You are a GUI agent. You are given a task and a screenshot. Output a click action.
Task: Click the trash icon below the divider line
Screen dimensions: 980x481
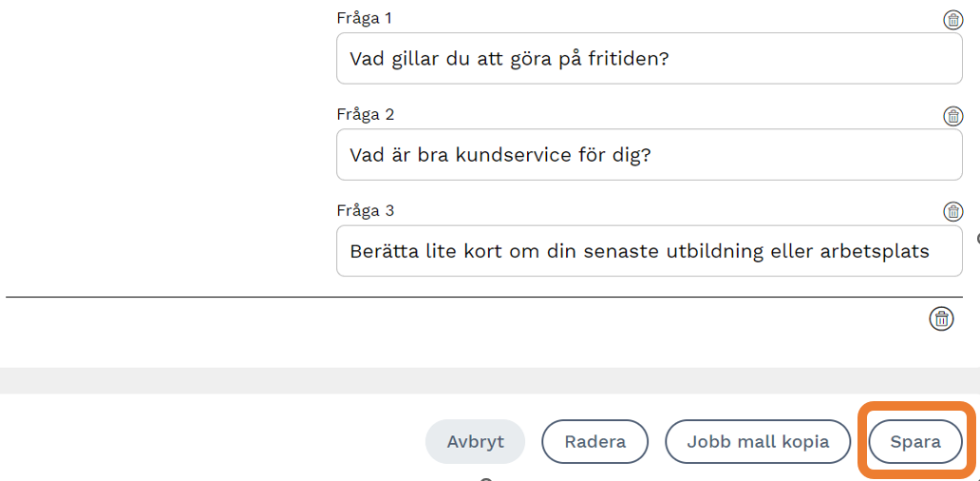(x=941, y=318)
